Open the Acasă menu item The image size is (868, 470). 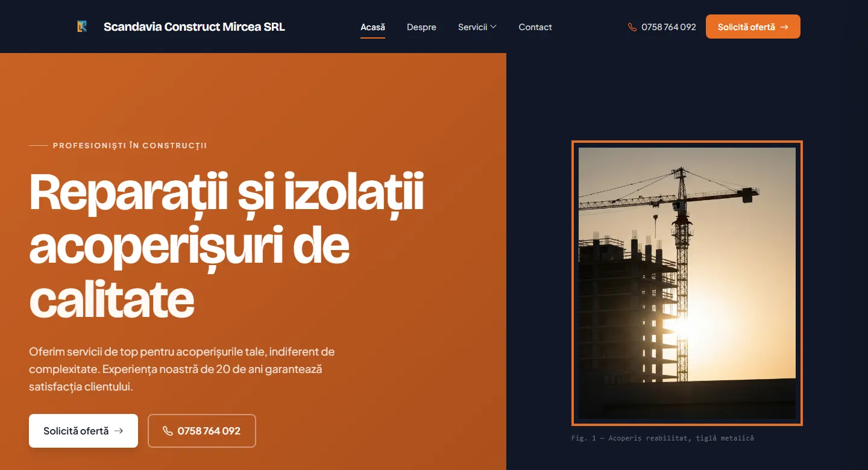[x=373, y=27]
